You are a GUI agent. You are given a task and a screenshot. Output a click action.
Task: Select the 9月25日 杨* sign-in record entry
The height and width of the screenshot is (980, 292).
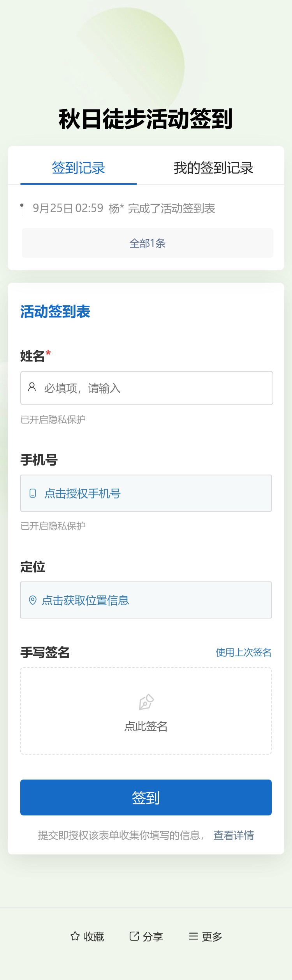125,208
